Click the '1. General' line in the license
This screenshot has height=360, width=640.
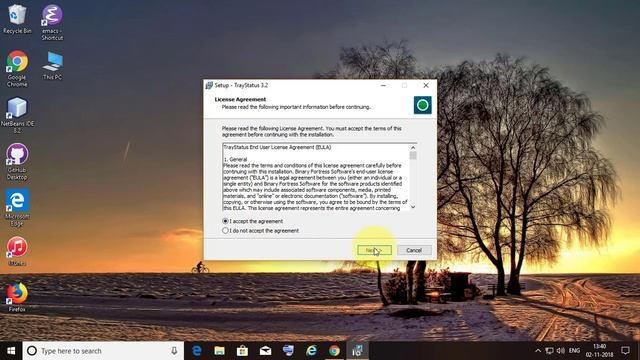tap(236, 159)
